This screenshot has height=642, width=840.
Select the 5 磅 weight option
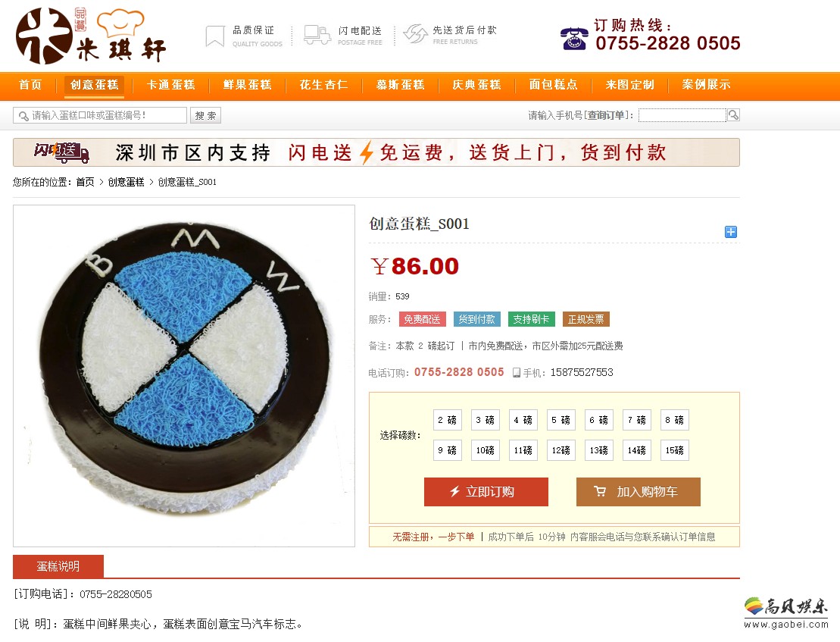pyautogui.click(x=561, y=420)
